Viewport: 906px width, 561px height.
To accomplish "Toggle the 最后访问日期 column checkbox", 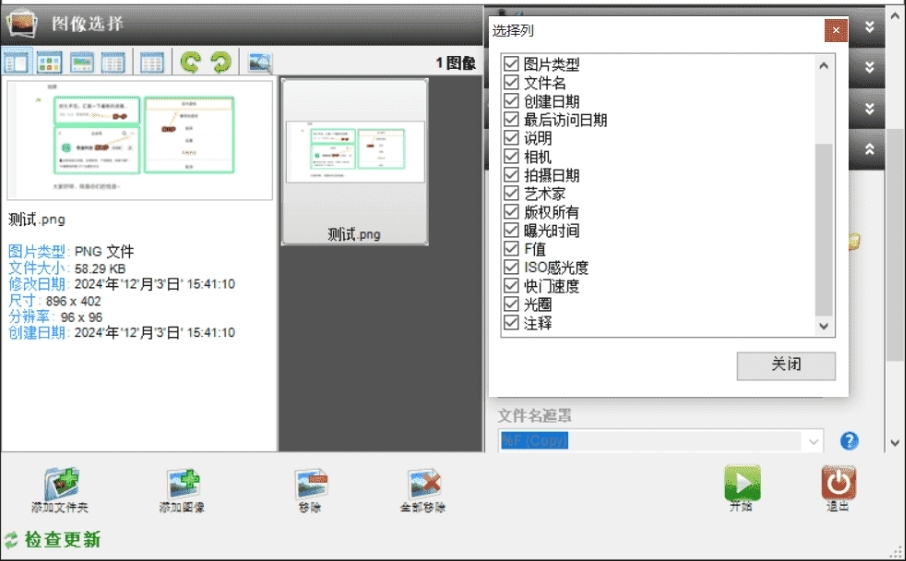I will [x=511, y=119].
